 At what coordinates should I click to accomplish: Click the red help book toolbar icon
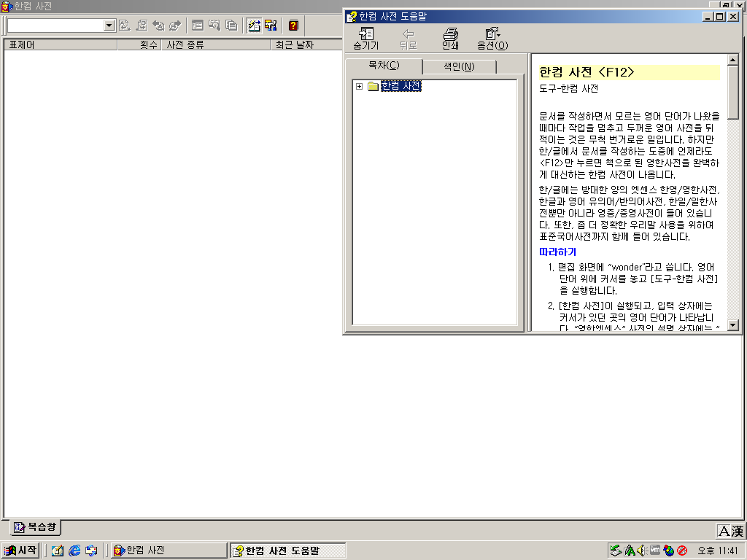293,26
